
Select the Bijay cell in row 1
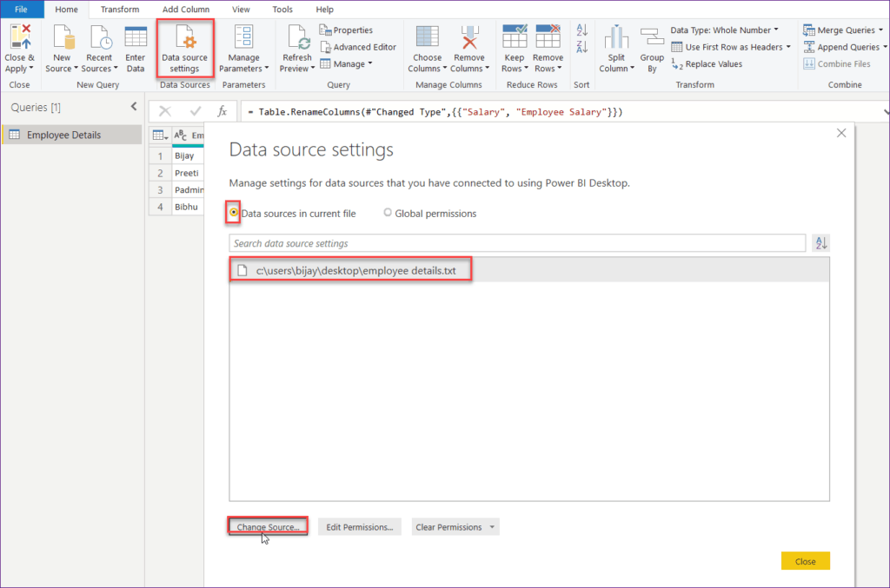point(188,155)
